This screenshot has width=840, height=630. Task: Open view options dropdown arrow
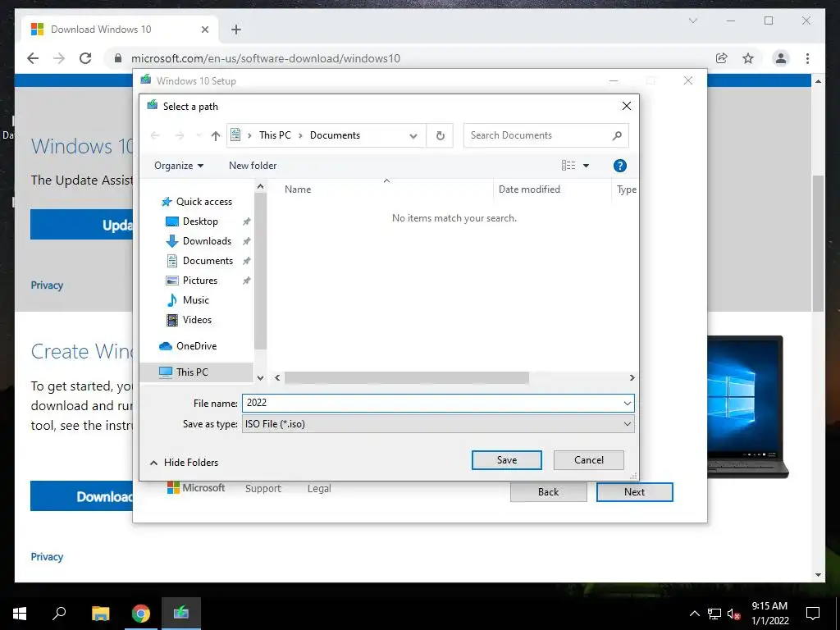586,166
